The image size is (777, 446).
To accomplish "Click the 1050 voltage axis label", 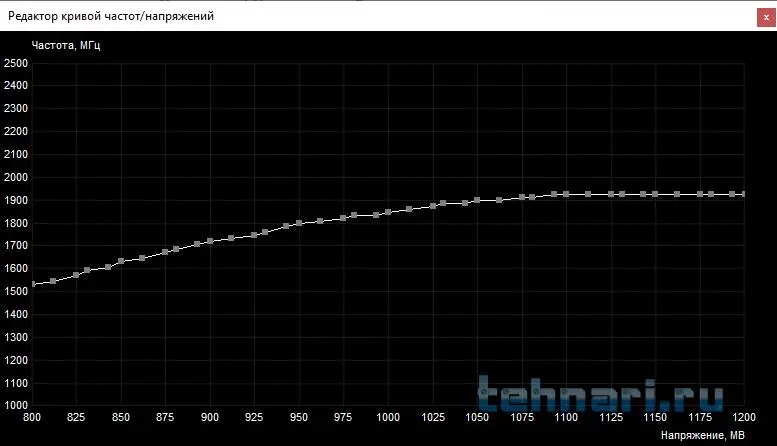I will coord(477,417).
